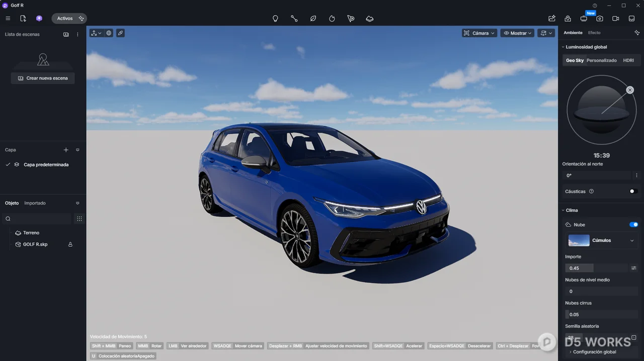The width and height of the screenshot is (644, 361).
Task: Collapse the Capa panel with its arrow
Action: [x=77, y=150]
